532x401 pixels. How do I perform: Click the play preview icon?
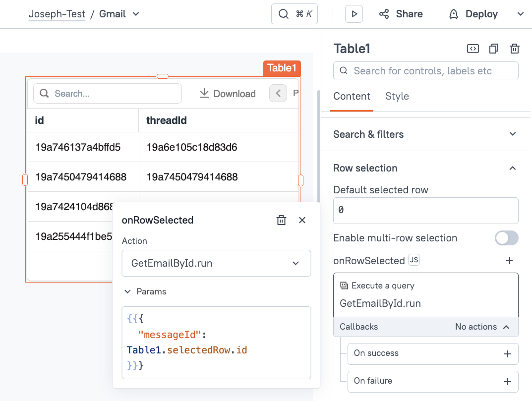[354, 14]
